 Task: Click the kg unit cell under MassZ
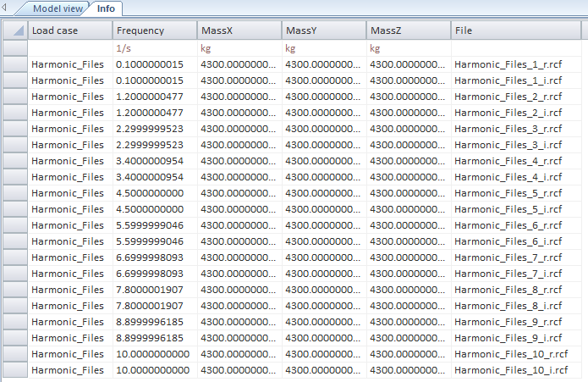point(408,48)
